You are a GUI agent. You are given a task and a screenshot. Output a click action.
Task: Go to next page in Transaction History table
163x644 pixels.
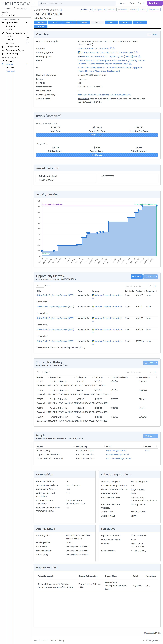pyautogui.click(x=155, y=372)
